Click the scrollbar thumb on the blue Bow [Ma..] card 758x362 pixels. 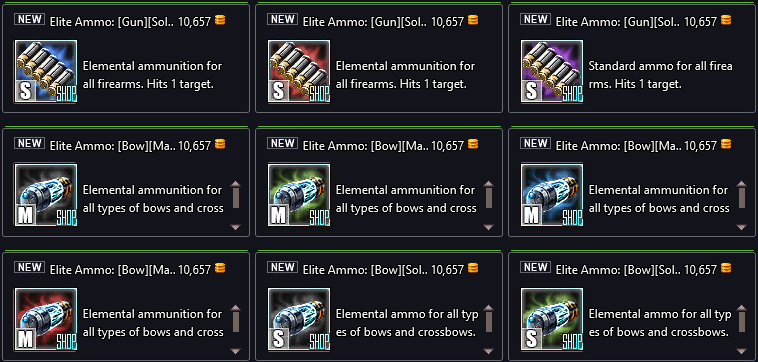[741, 198]
